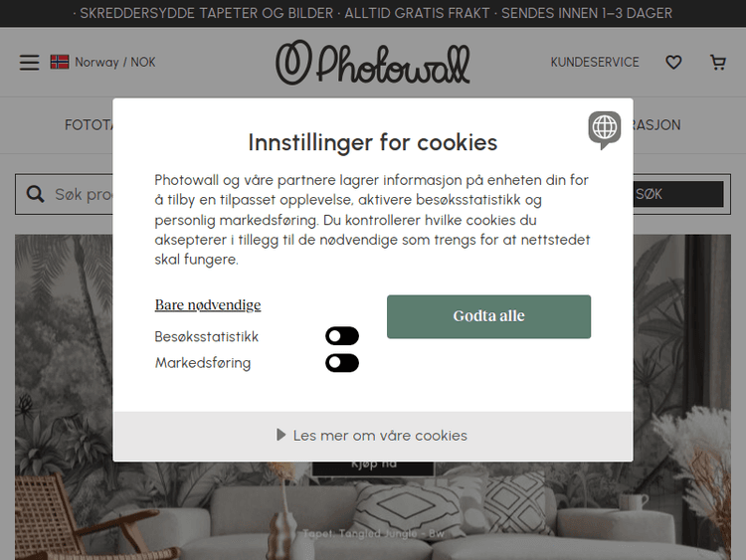Open the favorites heart icon

pos(673,63)
